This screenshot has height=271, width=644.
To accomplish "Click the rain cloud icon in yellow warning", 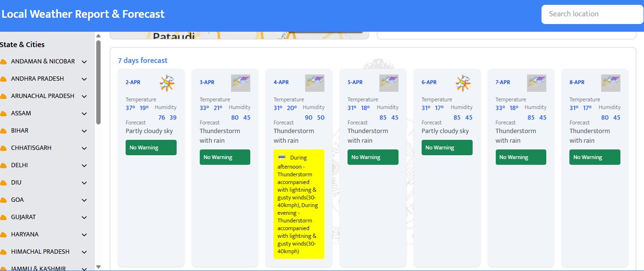I will [x=282, y=157].
